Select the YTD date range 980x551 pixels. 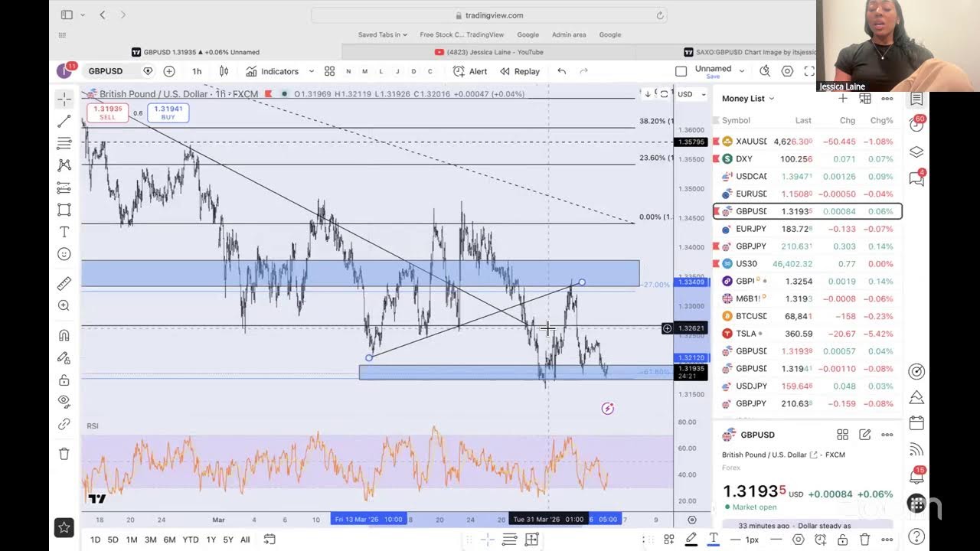191,540
